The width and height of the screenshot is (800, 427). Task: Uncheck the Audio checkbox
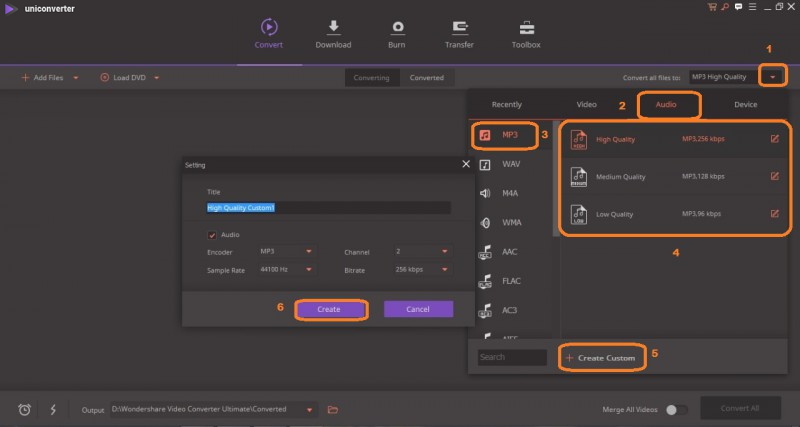click(212, 235)
